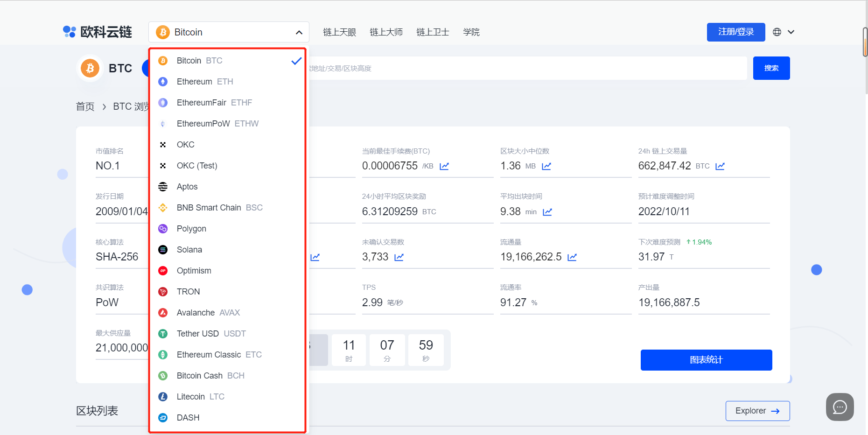Image resolution: width=868 pixels, height=435 pixels.
Task: Click the Tether USDT icon
Action: [x=163, y=334]
